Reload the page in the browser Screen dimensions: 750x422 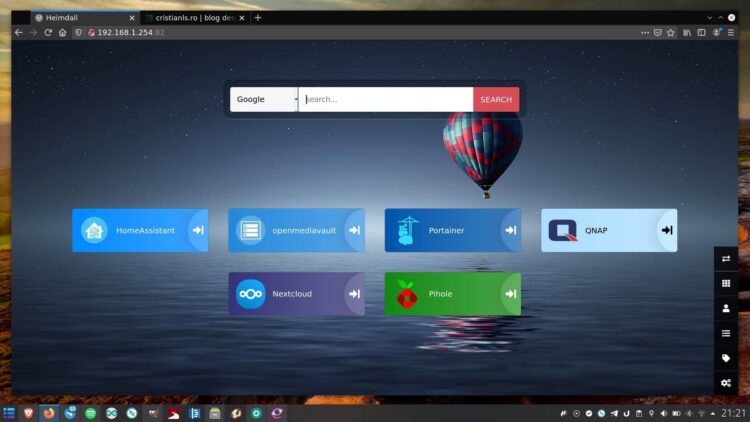pyautogui.click(x=48, y=33)
